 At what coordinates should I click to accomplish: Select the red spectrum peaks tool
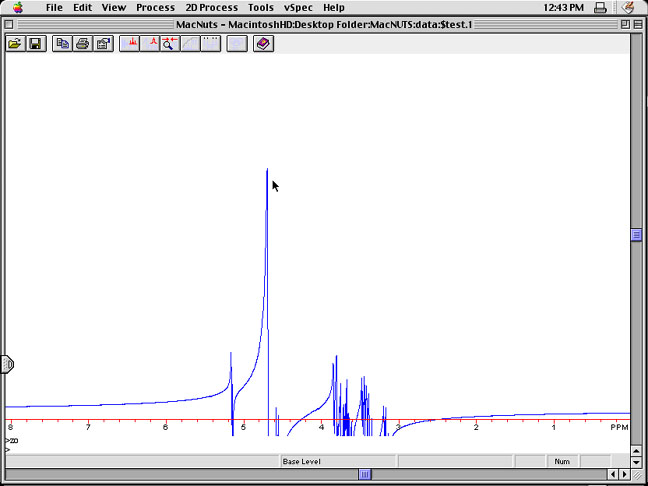(x=131, y=44)
